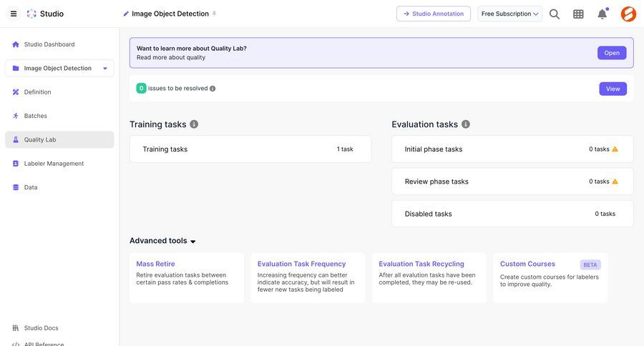The height and width of the screenshot is (346, 644).
Task: Click the info icon next to Training tasks heading
Action: click(194, 124)
